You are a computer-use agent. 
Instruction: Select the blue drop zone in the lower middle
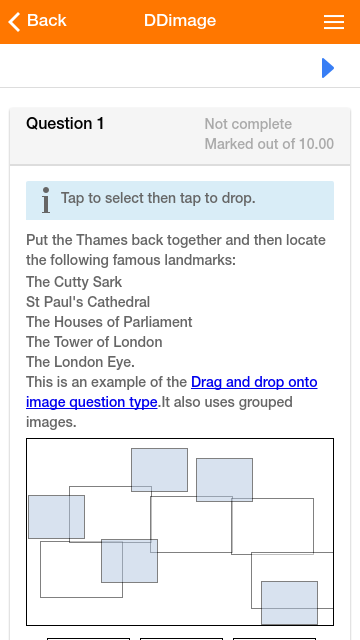click(x=129, y=561)
